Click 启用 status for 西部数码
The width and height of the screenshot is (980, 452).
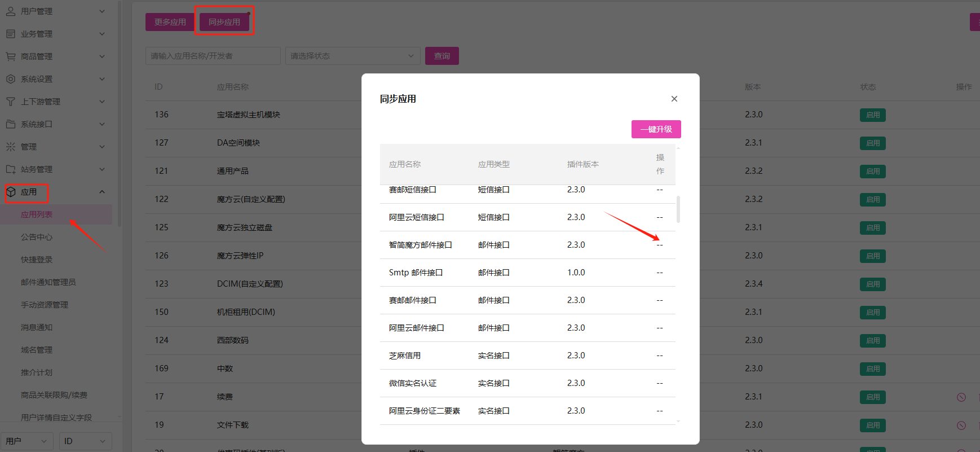click(873, 341)
